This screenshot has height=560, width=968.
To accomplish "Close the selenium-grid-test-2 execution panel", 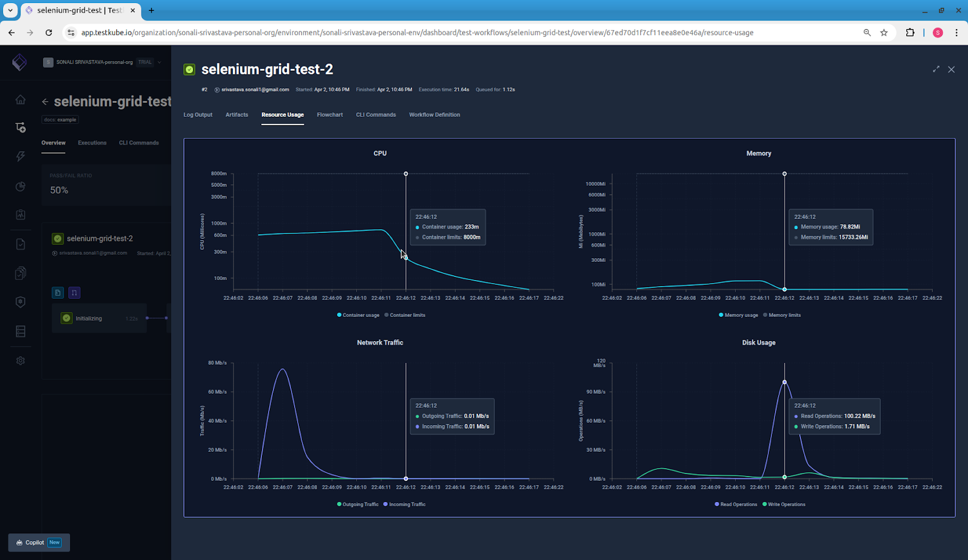I will 951,69.
